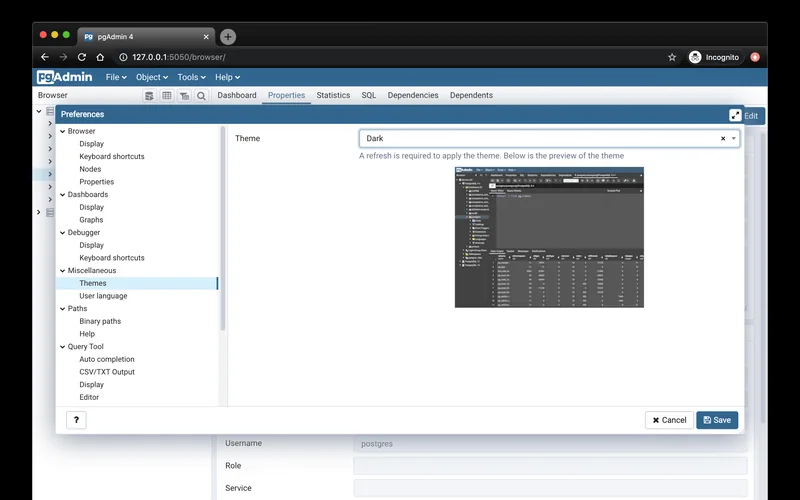Select Nodes in preferences tree
The image size is (800, 500).
pyautogui.click(x=90, y=169)
